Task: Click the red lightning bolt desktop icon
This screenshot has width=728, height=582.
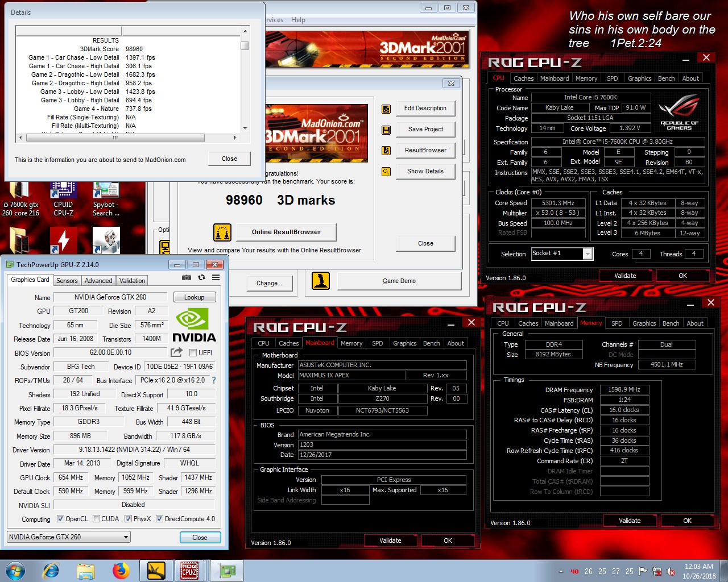Action: tap(63, 240)
